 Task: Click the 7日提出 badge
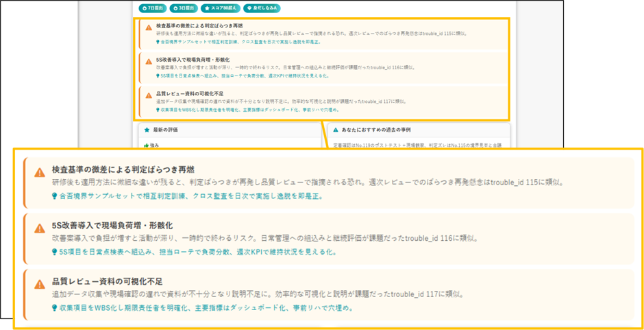151,8
